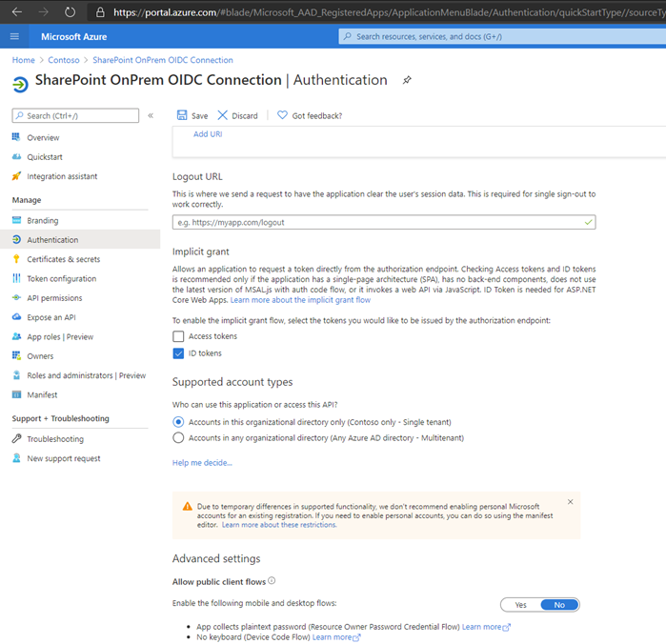
Task: Click the Help me decide link
Action: coord(202,463)
